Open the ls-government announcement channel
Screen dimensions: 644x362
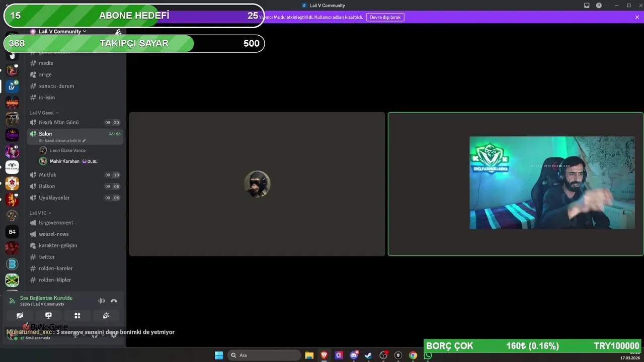(74, 223)
